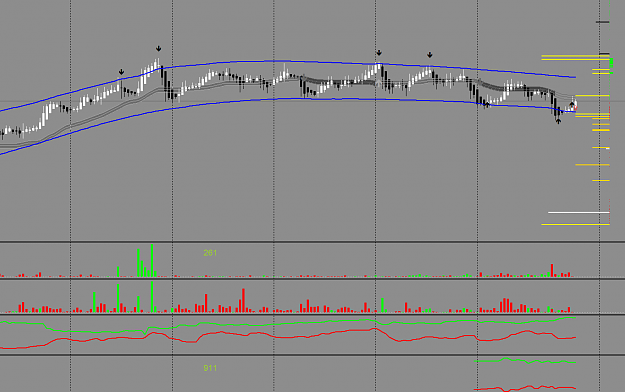Image resolution: width=625 pixels, height=392 pixels.
Task: Select the white horizontal level line
Action: click(x=579, y=213)
